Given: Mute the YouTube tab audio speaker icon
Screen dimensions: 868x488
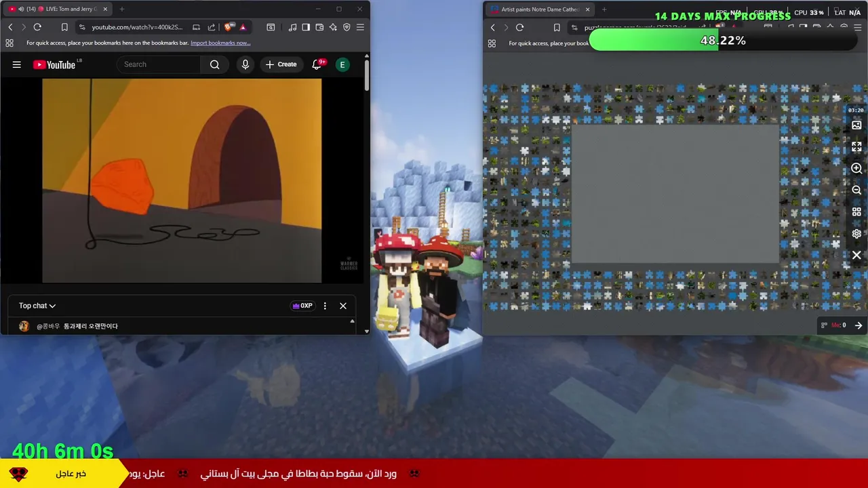Looking at the screenshot, I should click(x=21, y=9).
